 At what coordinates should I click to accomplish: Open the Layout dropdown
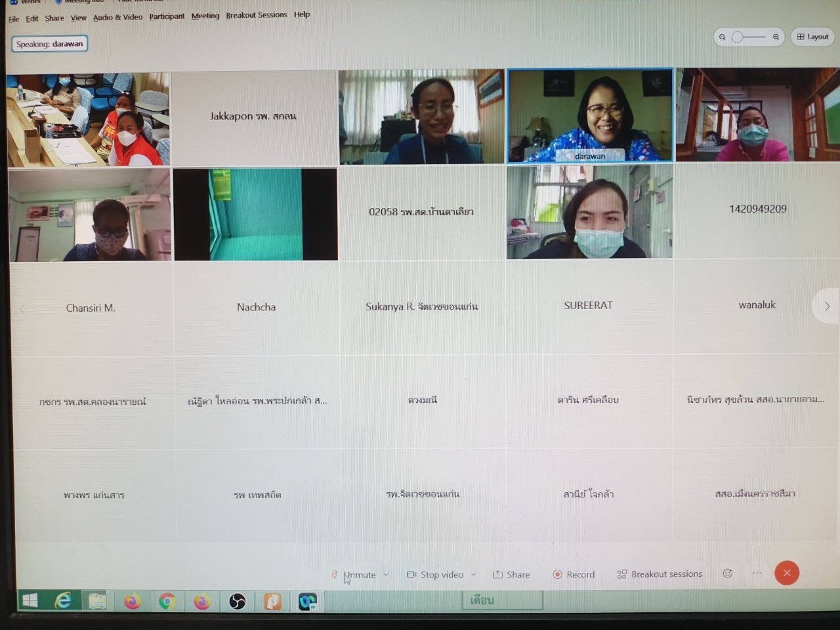tap(812, 37)
